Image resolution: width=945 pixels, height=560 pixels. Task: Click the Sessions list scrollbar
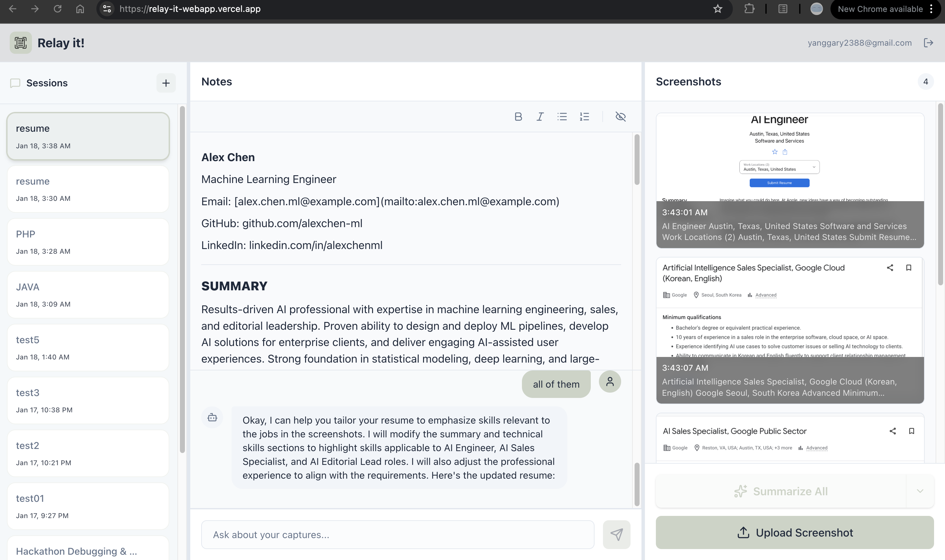click(x=182, y=279)
